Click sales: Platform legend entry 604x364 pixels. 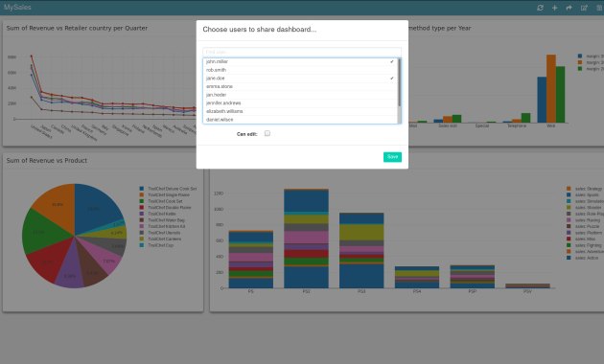[584, 233]
